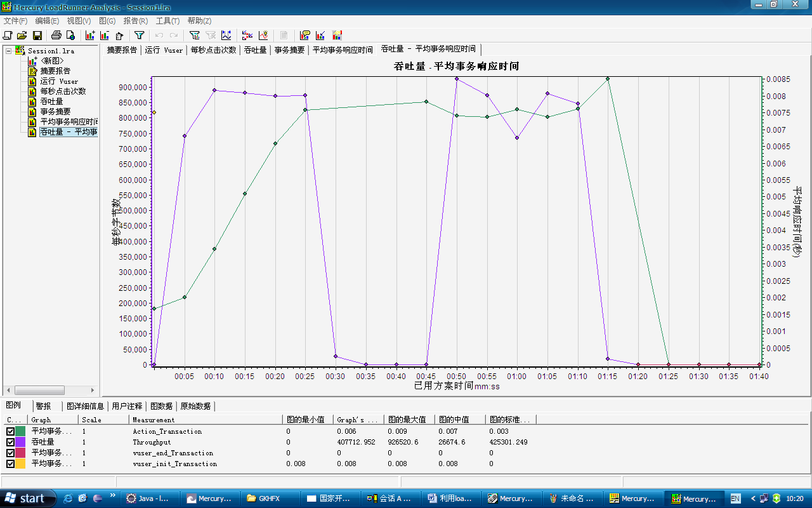Open the 视图(V) menu
Image resolution: width=812 pixels, height=508 pixels.
pos(79,21)
